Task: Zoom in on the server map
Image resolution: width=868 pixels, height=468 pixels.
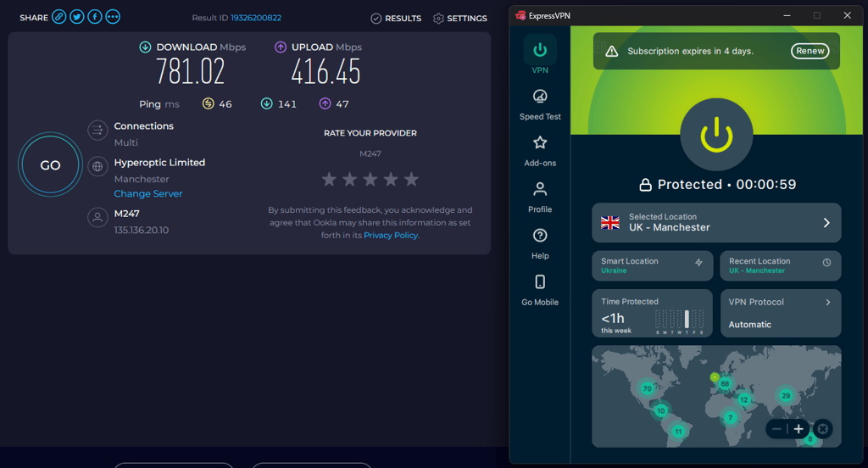Action: click(798, 429)
